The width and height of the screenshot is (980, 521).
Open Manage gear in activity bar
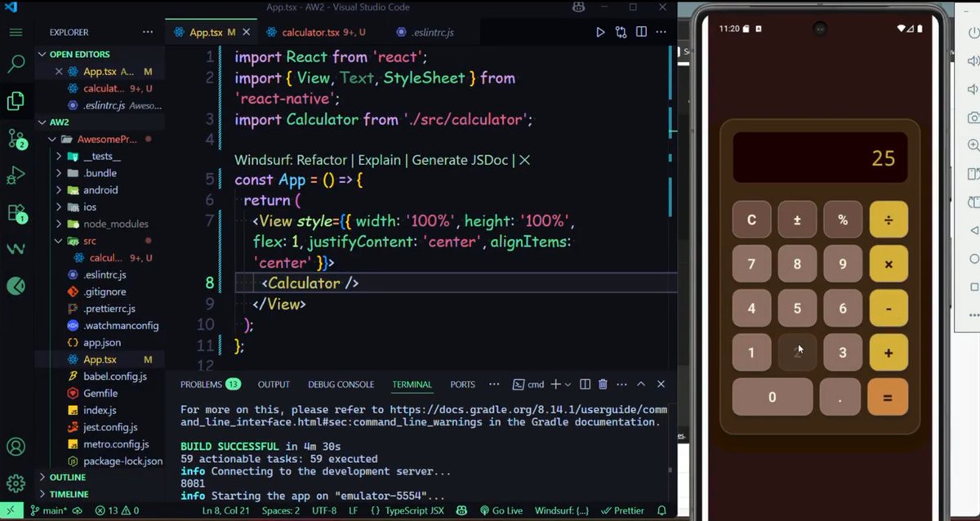(16, 483)
